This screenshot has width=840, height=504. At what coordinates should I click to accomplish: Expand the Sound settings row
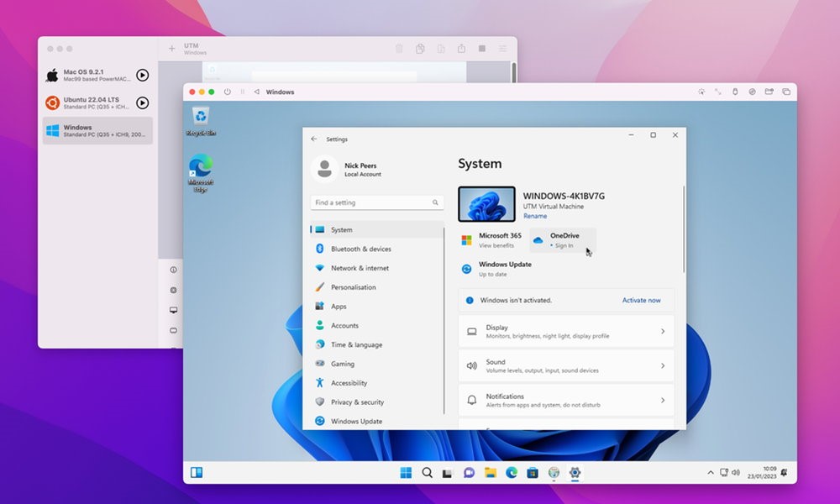[566, 365]
